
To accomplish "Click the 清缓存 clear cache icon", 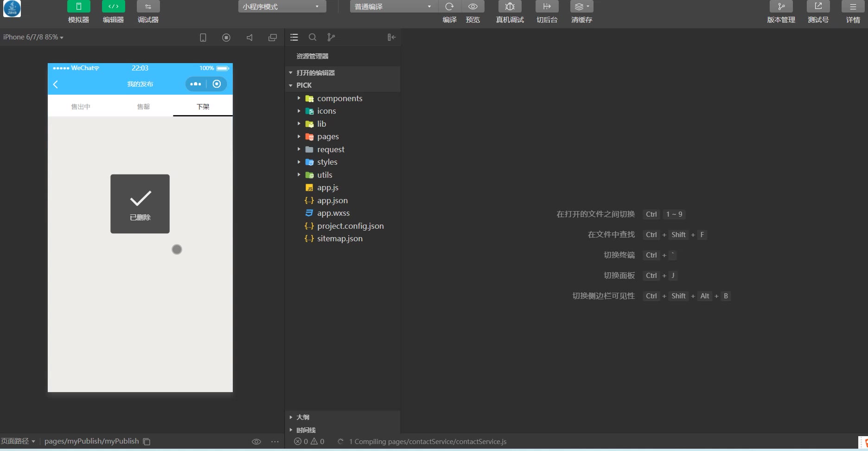I will 581,6.
